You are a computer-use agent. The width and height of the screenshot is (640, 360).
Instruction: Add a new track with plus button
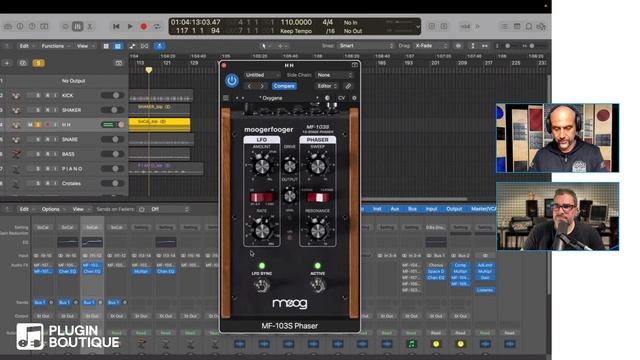(7, 63)
